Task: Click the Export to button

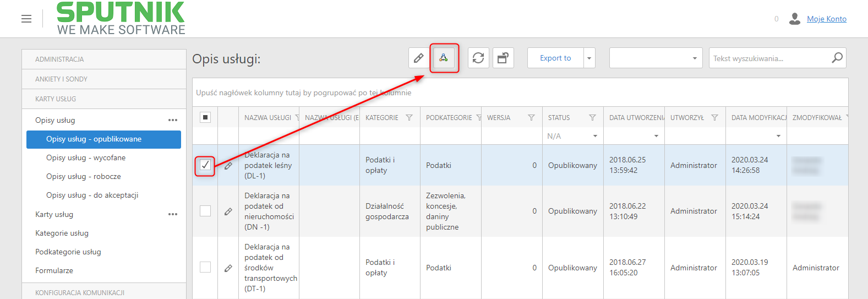Action: pos(555,58)
